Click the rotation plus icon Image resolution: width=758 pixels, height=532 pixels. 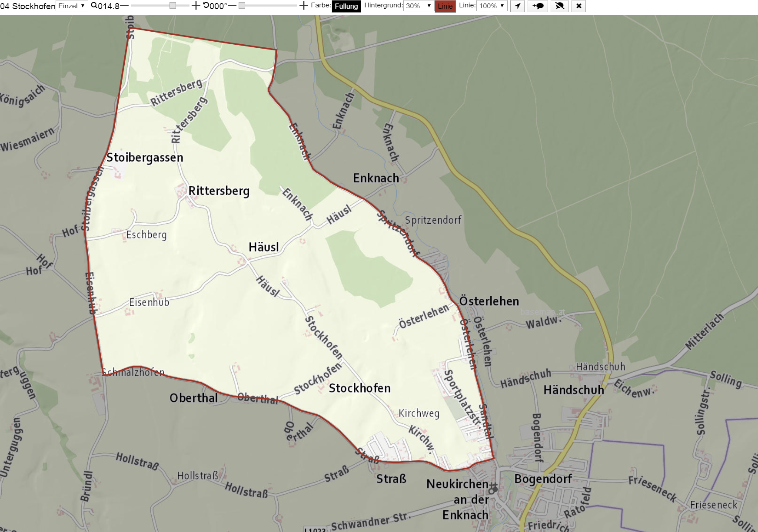304,6
